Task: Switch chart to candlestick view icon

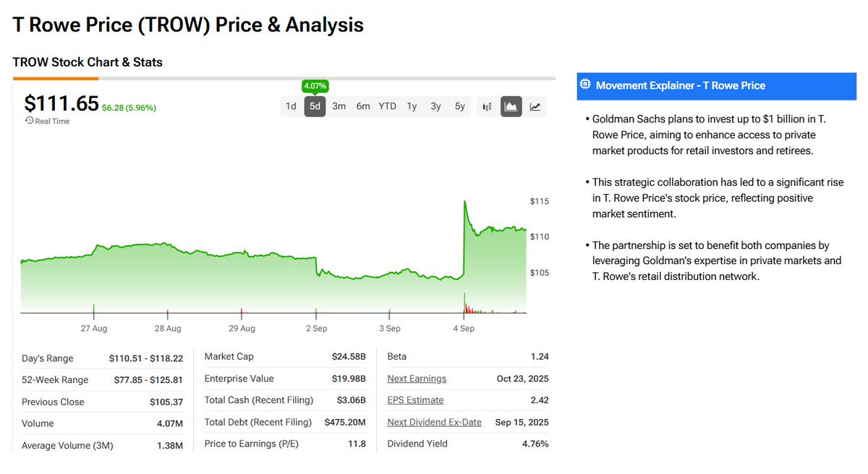Action: click(x=487, y=106)
